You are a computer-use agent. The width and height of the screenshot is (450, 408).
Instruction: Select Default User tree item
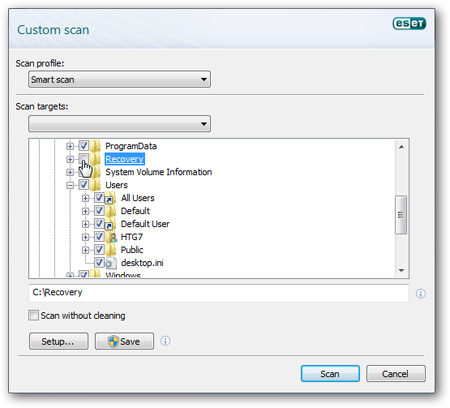pos(145,224)
